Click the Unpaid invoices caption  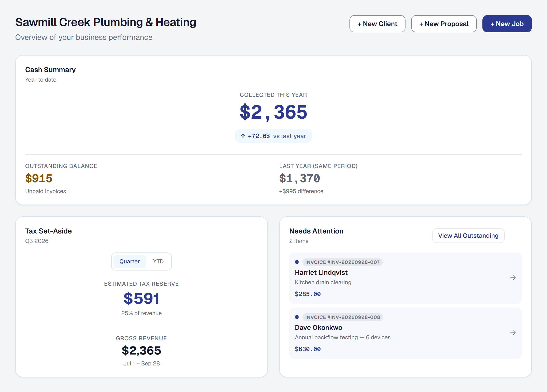click(x=46, y=191)
